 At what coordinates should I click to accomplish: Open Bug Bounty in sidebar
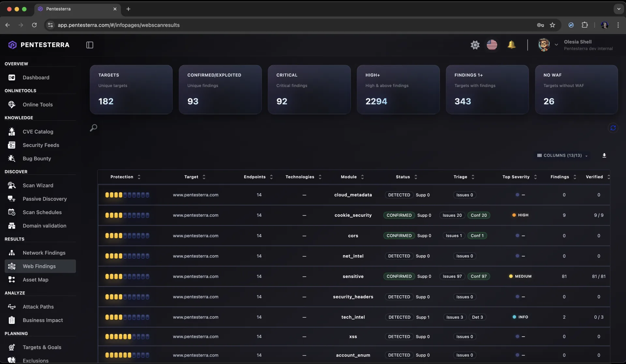[x=37, y=159]
